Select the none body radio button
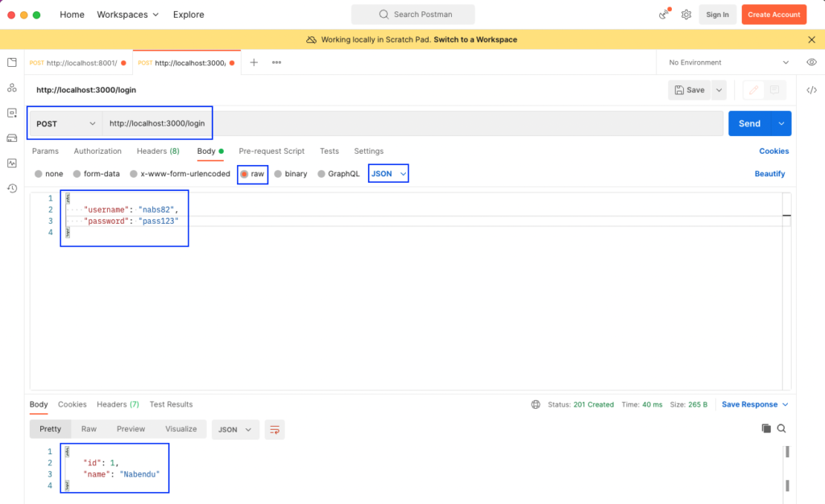This screenshot has height=504, width=825. click(x=39, y=174)
